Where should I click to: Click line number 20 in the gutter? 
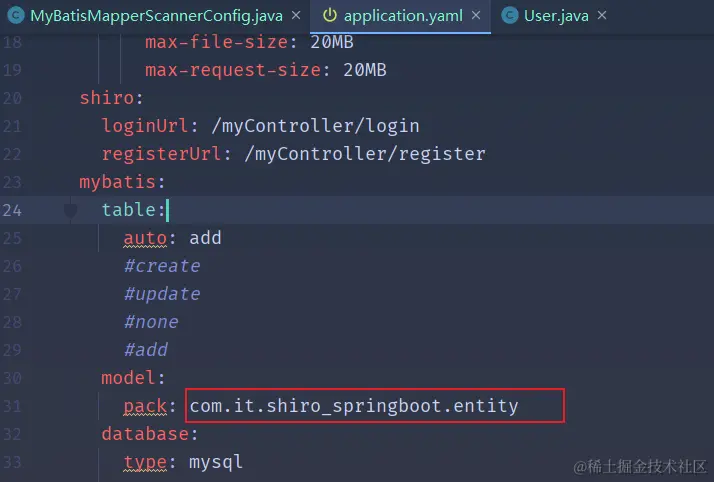(12, 98)
